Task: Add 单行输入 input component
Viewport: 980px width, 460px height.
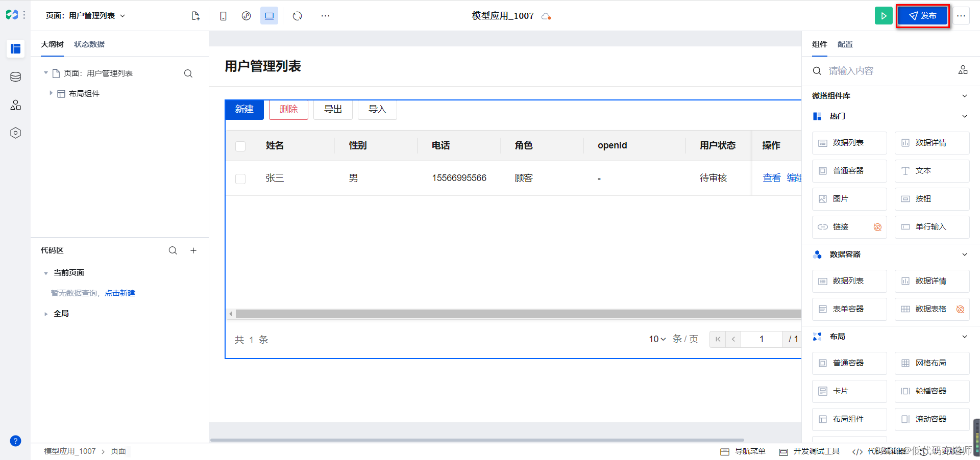Action: pos(932,227)
